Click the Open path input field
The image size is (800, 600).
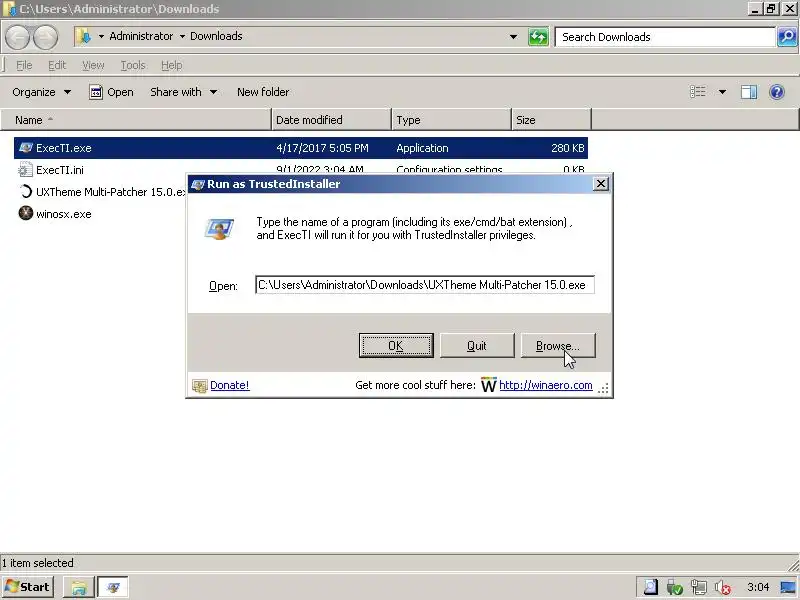coord(424,285)
